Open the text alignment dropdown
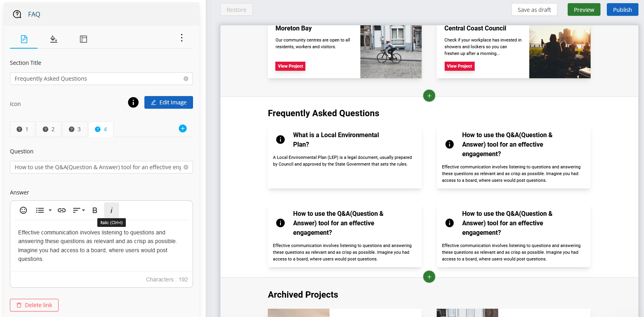The height and width of the screenshot is (317, 644). 79,210
